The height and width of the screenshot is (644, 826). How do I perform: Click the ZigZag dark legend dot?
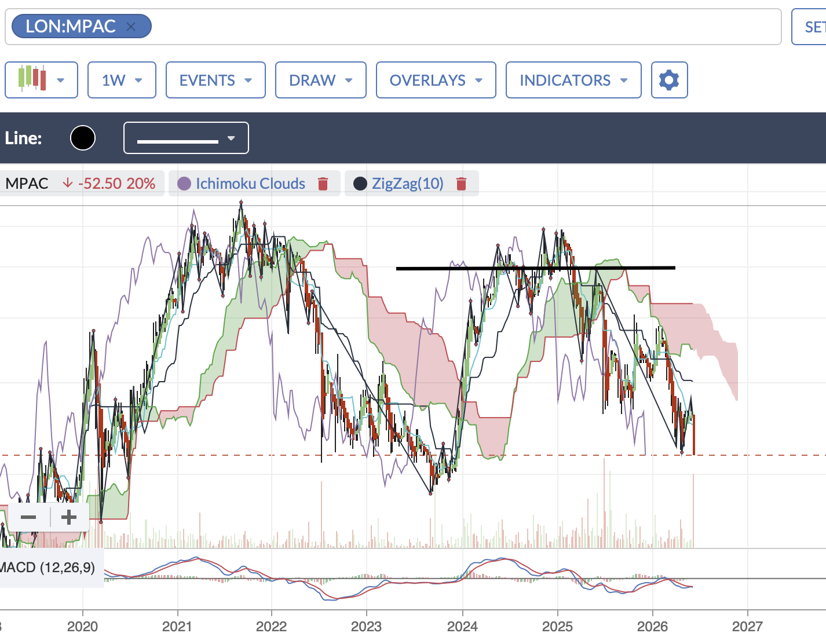(x=360, y=184)
